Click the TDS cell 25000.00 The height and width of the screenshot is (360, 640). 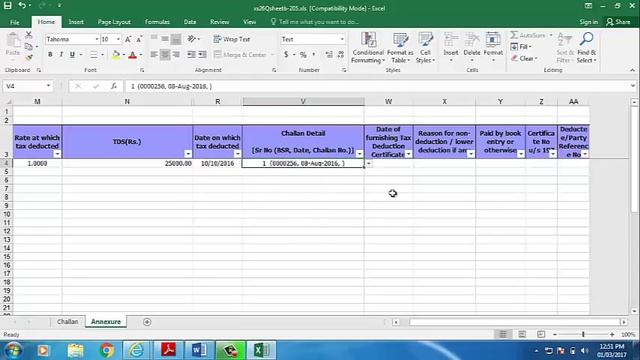tap(127, 163)
